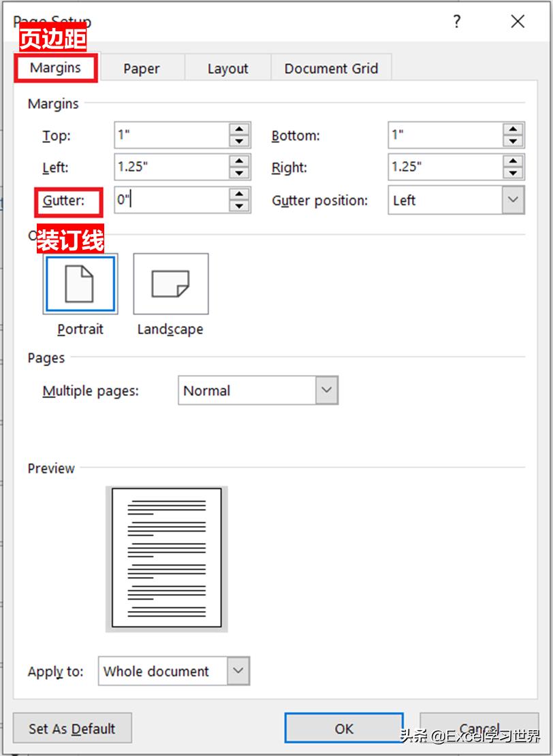Screen dimensions: 553x756
Task: Click the Top: label
Action: (57, 136)
